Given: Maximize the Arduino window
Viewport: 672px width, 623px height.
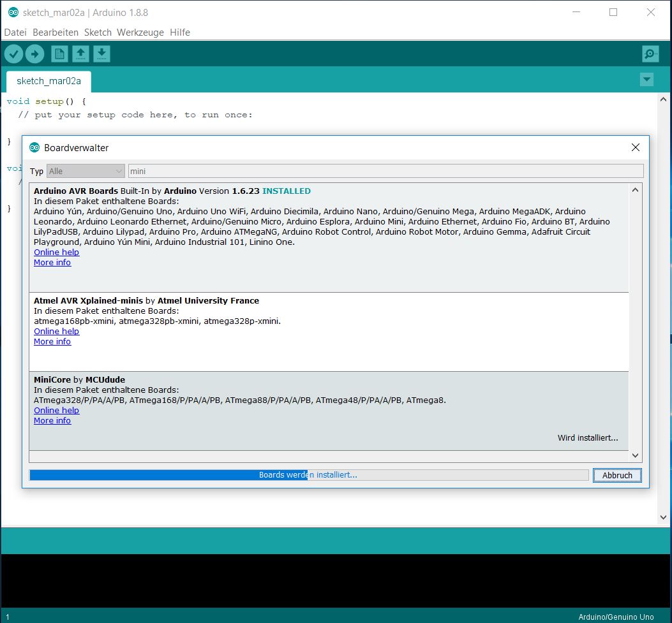Looking at the screenshot, I should [613, 12].
